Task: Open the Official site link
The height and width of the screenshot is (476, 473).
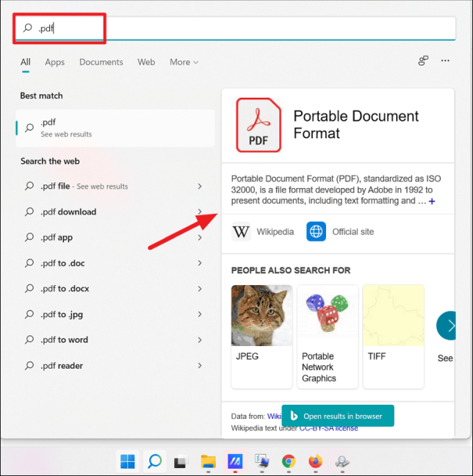Action: (x=353, y=231)
